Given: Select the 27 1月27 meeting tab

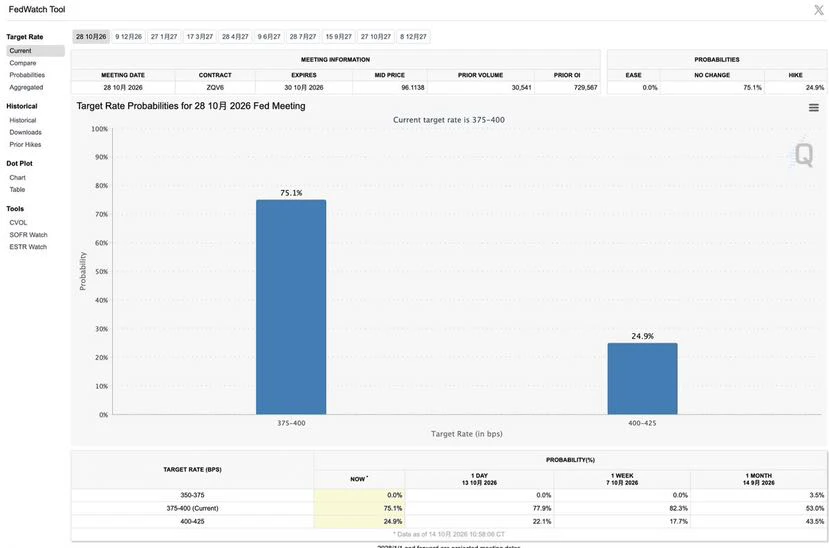Looking at the screenshot, I should 164,36.
